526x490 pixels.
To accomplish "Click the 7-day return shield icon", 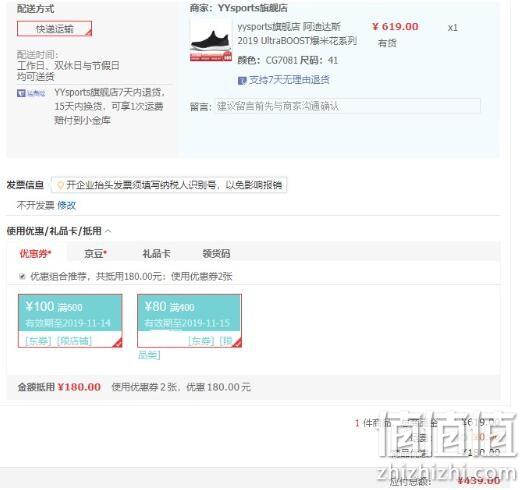I will point(242,80).
